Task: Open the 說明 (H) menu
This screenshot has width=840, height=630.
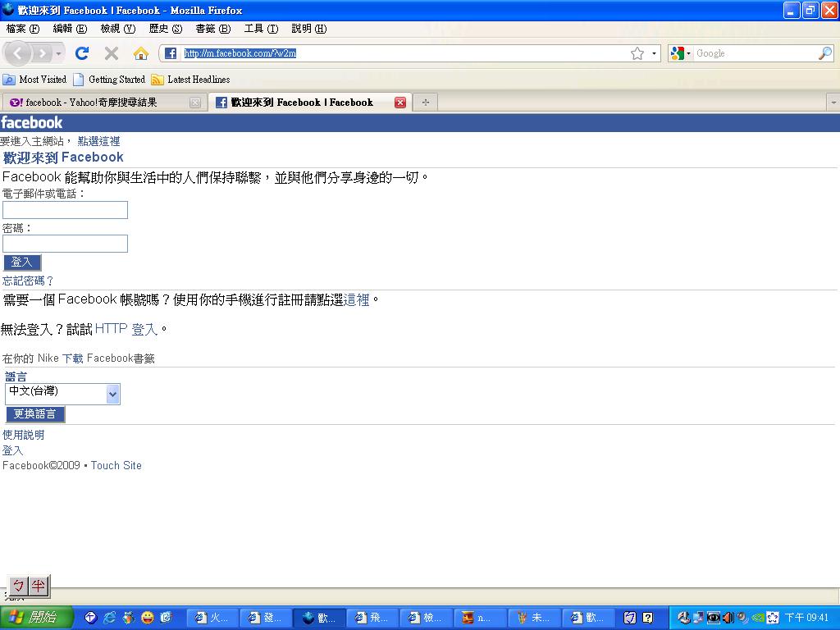Action: [308, 29]
